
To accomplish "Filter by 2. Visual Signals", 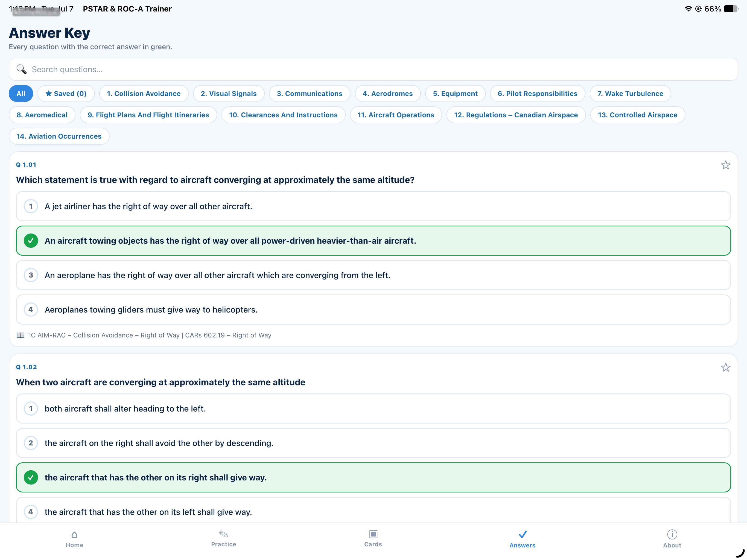I will pos(229,94).
